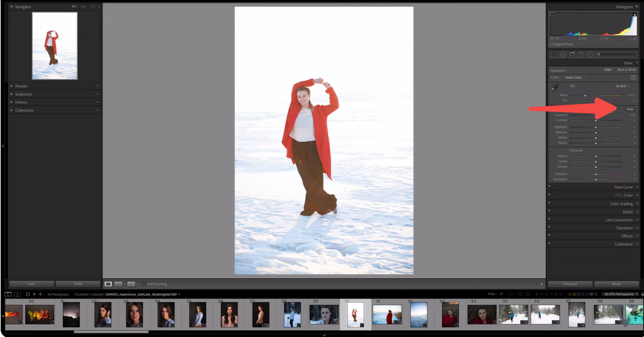Set Treatment to Black & White

[627, 70]
